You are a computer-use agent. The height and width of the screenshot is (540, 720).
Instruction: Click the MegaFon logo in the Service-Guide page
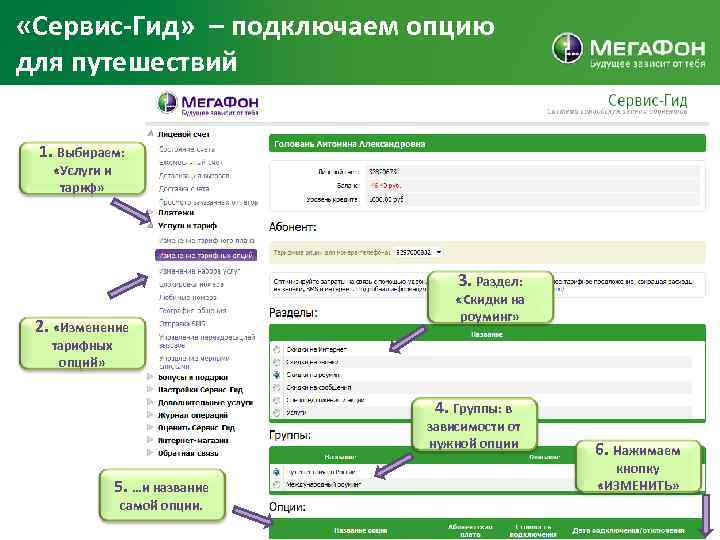click(208, 104)
